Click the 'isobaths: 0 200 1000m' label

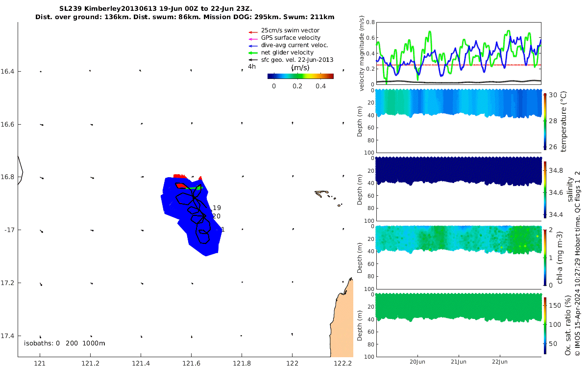pos(65,343)
